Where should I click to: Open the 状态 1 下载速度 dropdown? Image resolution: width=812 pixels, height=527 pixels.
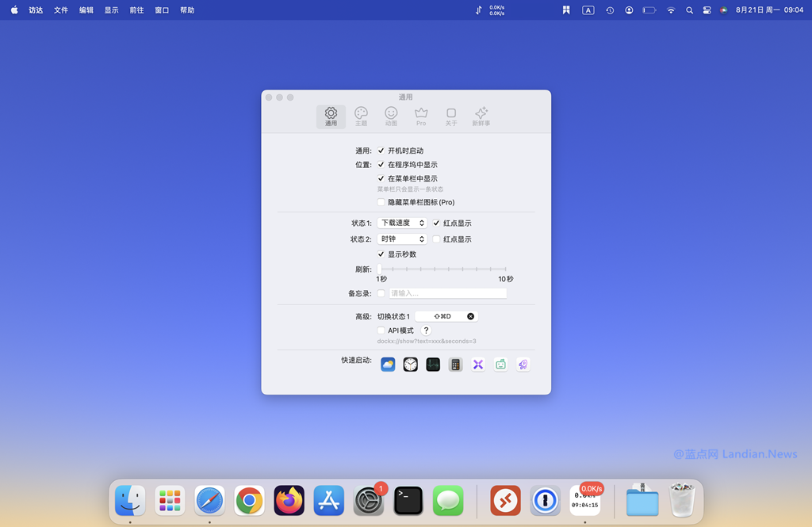pos(401,223)
